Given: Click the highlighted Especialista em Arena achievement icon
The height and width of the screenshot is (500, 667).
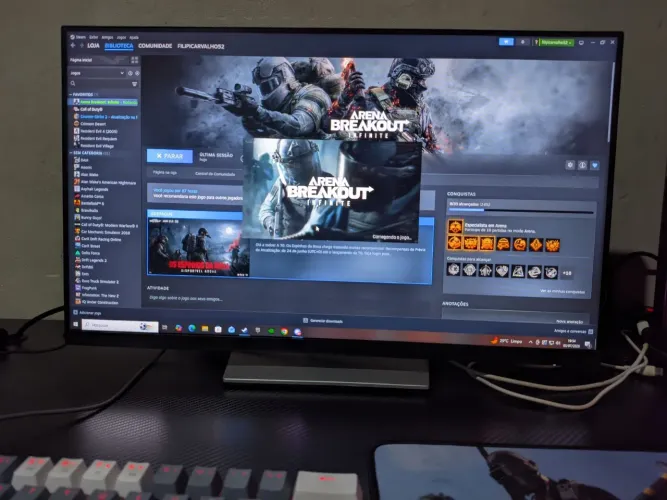Looking at the screenshot, I should click(x=455, y=227).
